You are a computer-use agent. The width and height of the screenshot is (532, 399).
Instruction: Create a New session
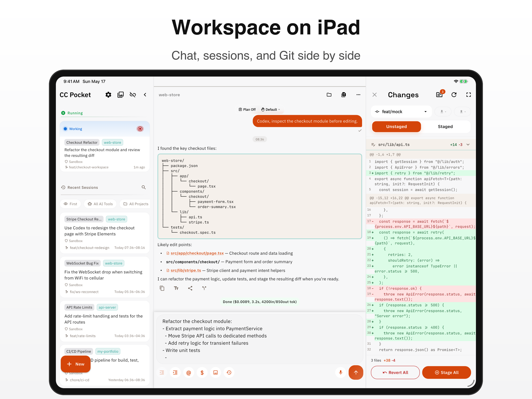pos(76,364)
